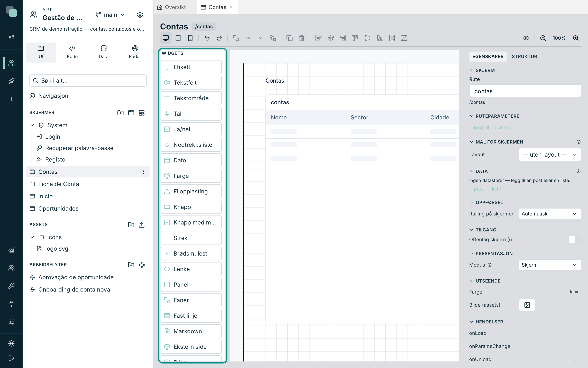The width and height of the screenshot is (588, 368).
Task: Open the Oportunidades screen
Action: [88, 209]
